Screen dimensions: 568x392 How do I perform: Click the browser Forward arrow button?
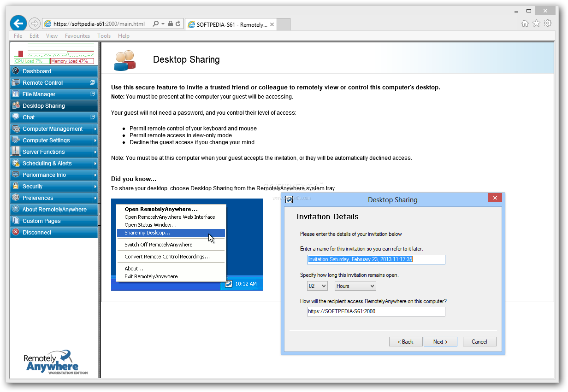(x=35, y=23)
